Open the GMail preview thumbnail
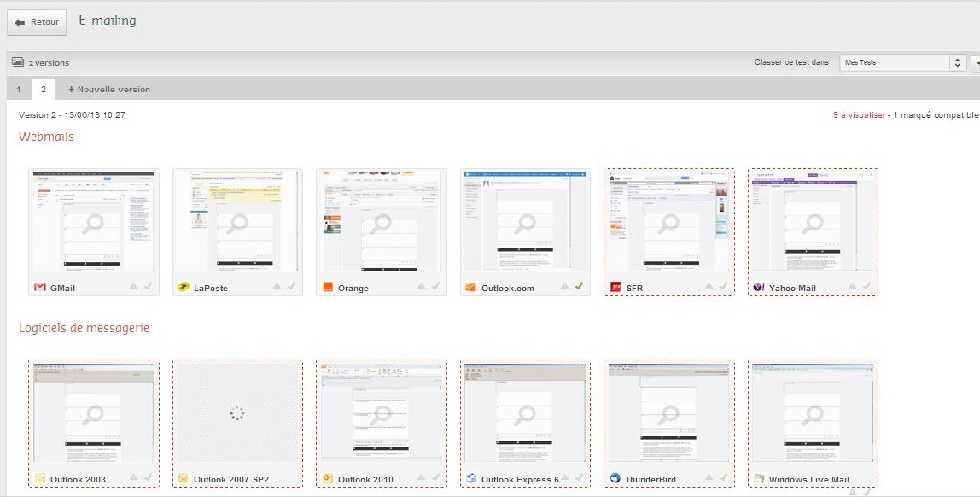The height and width of the screenshot is (497, 980). coord(94,222)
